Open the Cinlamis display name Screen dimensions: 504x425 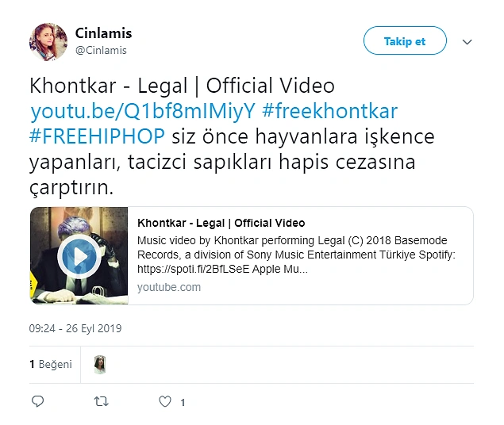pos(103,33)
